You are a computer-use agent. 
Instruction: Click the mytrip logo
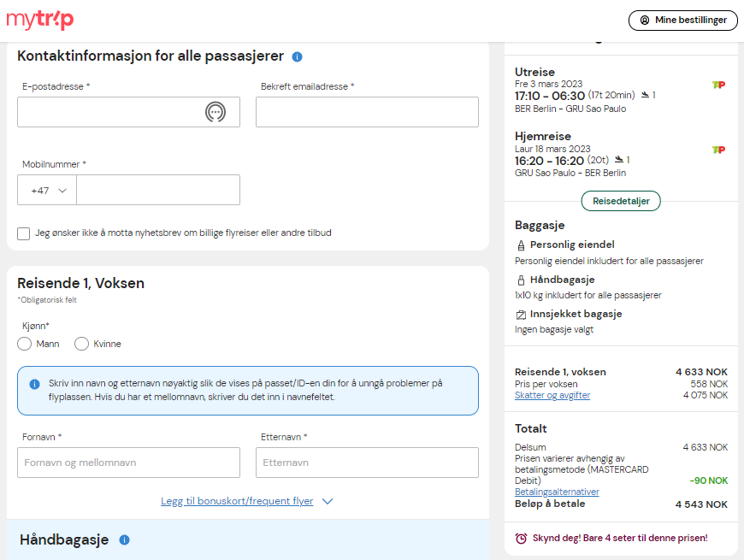point(40,20)
